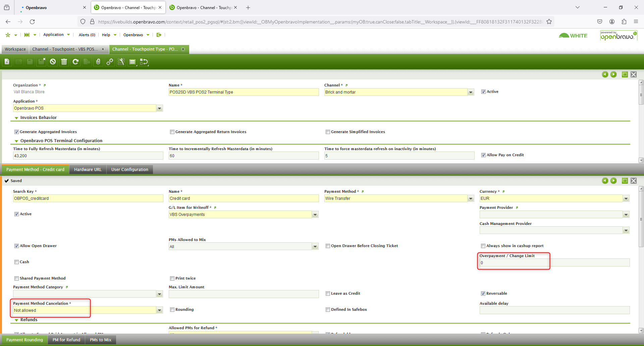Click the delete record trash icon

64,62
